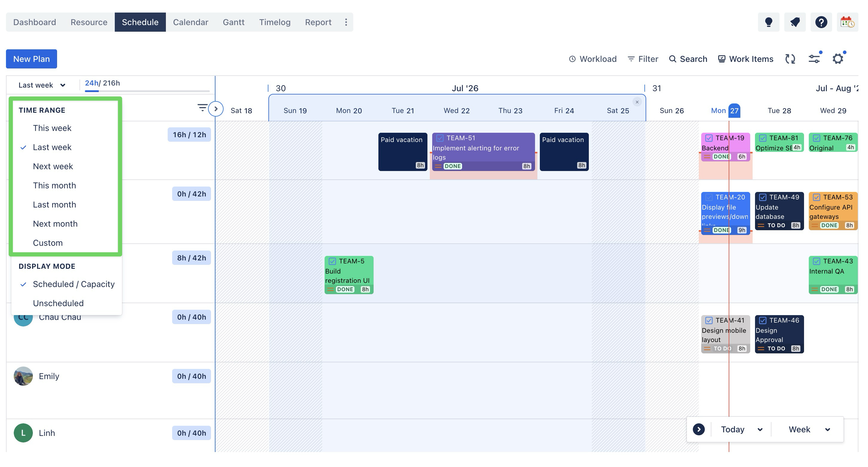Open the Today navigation dropdown
The height and width of the screenshot is (467, 868).
click(x=741, y=429)
